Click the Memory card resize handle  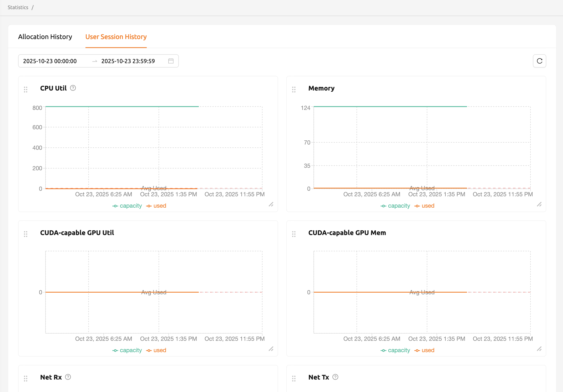click(x=539, y=204)
